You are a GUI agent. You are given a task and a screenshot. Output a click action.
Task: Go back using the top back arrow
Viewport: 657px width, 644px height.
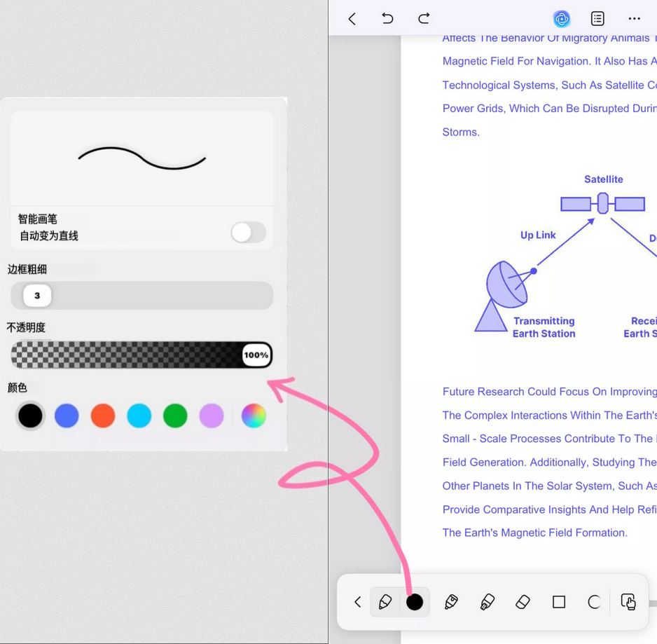[x=352, y=19]
